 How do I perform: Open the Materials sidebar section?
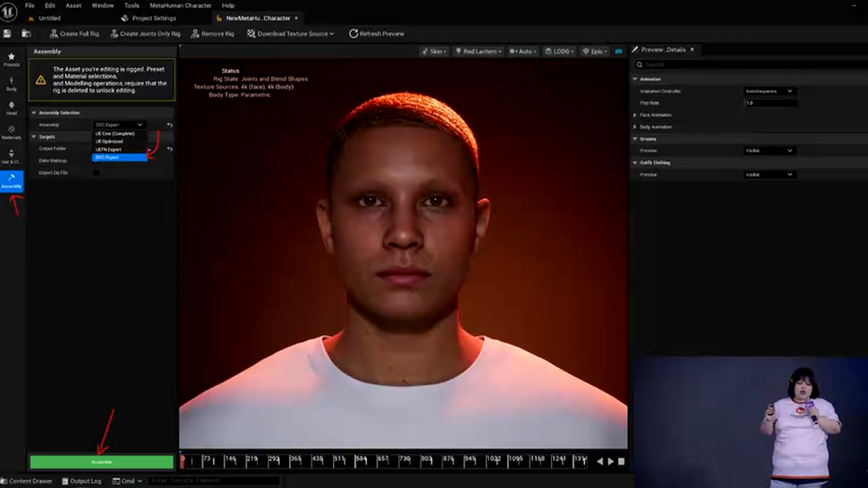[x=11, y=132]
